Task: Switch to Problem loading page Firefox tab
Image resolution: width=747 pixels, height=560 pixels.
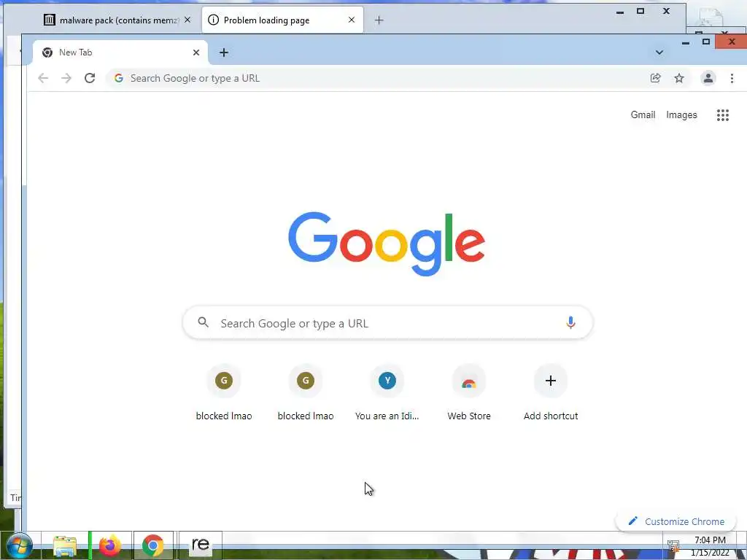Action: point(282,20)
